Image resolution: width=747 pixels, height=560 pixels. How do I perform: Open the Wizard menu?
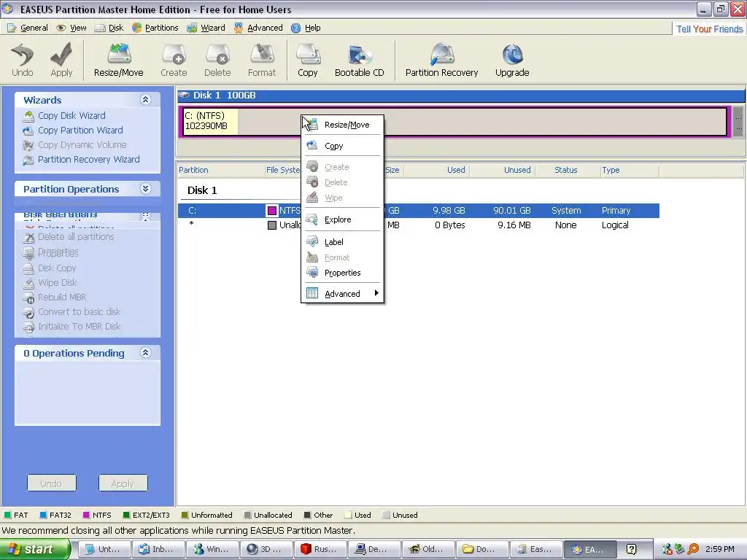coord(206,28)
